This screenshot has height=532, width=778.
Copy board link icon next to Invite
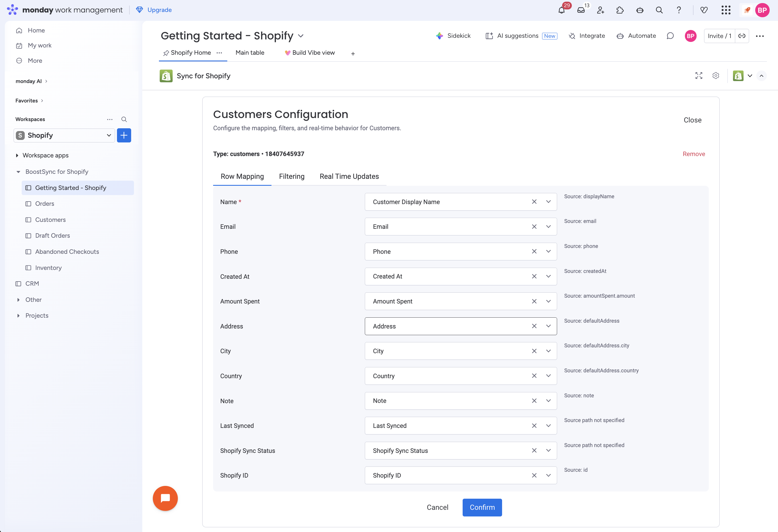(x=742, y=36)
